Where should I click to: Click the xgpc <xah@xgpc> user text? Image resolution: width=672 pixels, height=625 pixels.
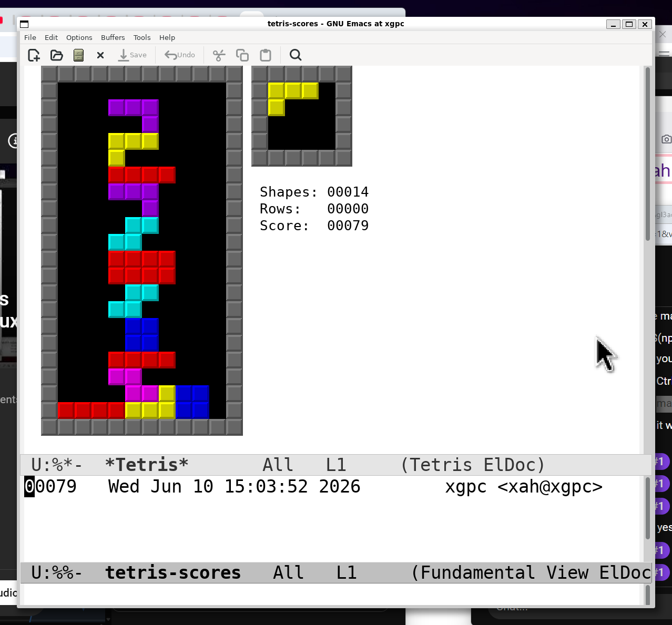click(x=524, y=486)
